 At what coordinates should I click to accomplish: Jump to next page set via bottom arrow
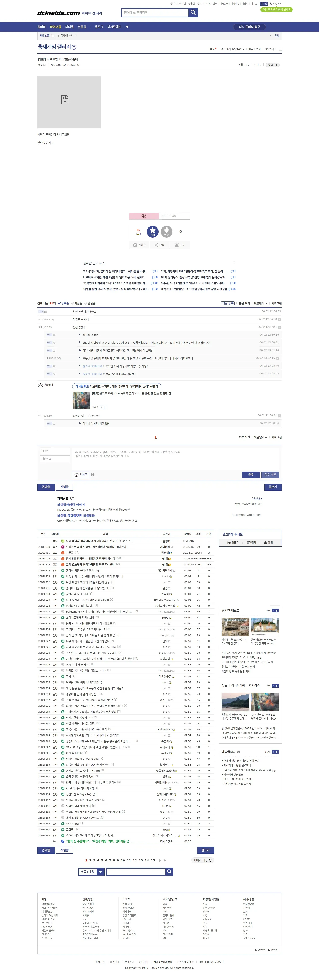[x=160, y=860]
